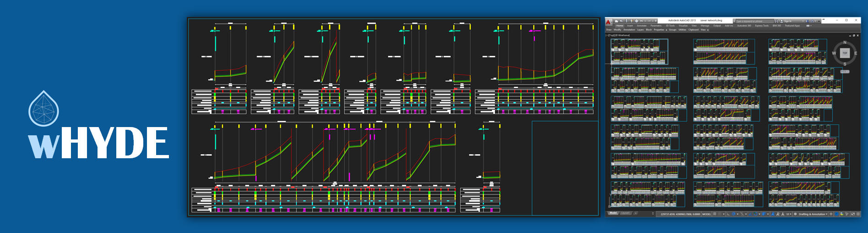Screen dimensions: 868x233
Task: Expand quick access toolbar customization arrow
Action: [x=656, y=21]
